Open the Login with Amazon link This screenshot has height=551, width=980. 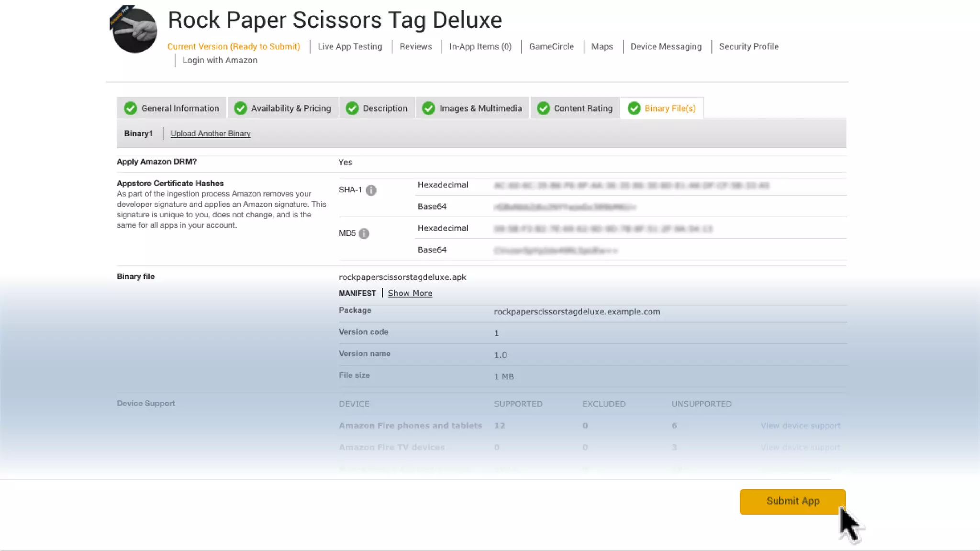[x=220, y=60]
